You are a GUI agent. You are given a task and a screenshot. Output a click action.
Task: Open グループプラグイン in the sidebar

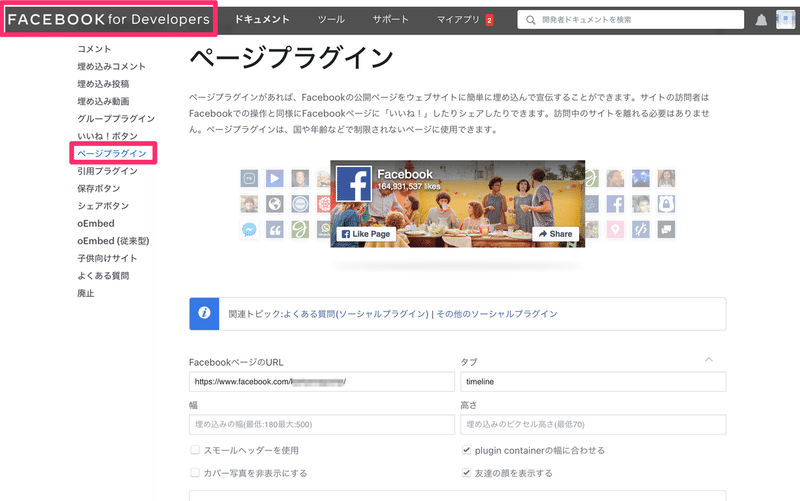click(x=116, y=118)
